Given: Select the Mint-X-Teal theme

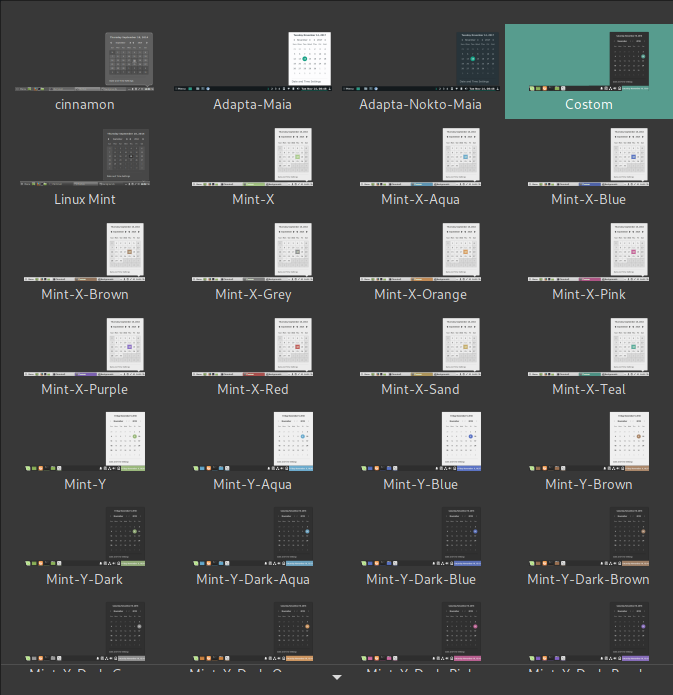Looking at the screenshot, I should tap(589, 356).
